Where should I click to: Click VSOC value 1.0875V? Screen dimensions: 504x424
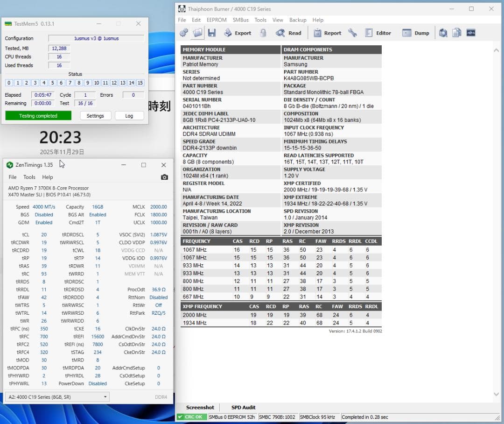tap(159, 235)
